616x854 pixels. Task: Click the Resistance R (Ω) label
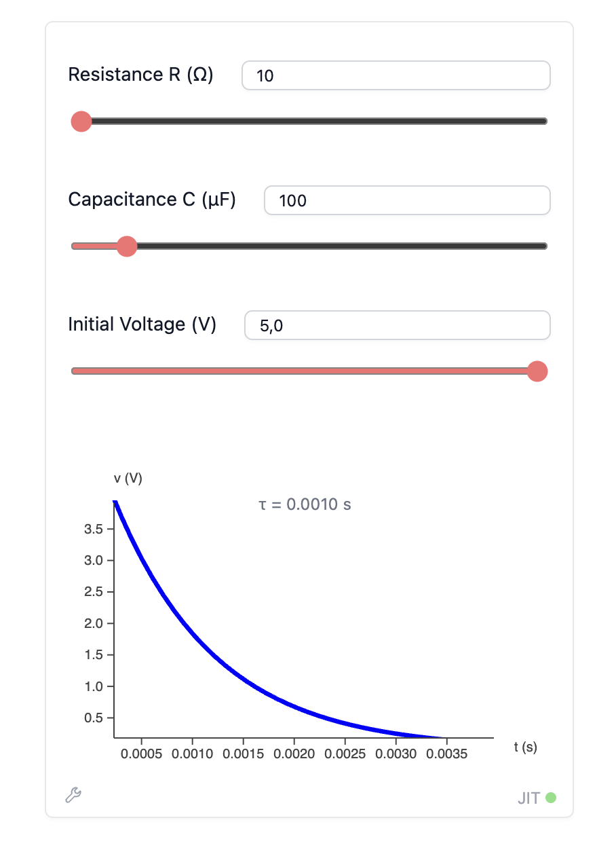tap(141, 75)
